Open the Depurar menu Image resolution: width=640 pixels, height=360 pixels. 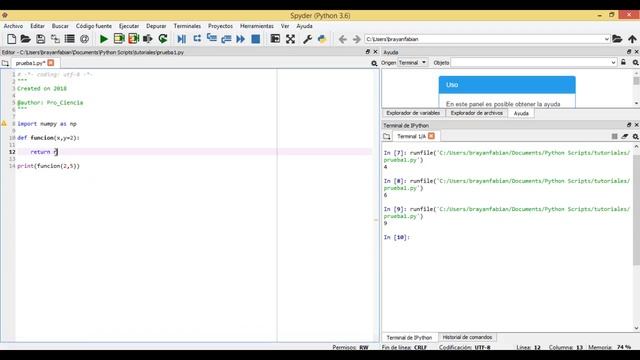click(156, 26)
